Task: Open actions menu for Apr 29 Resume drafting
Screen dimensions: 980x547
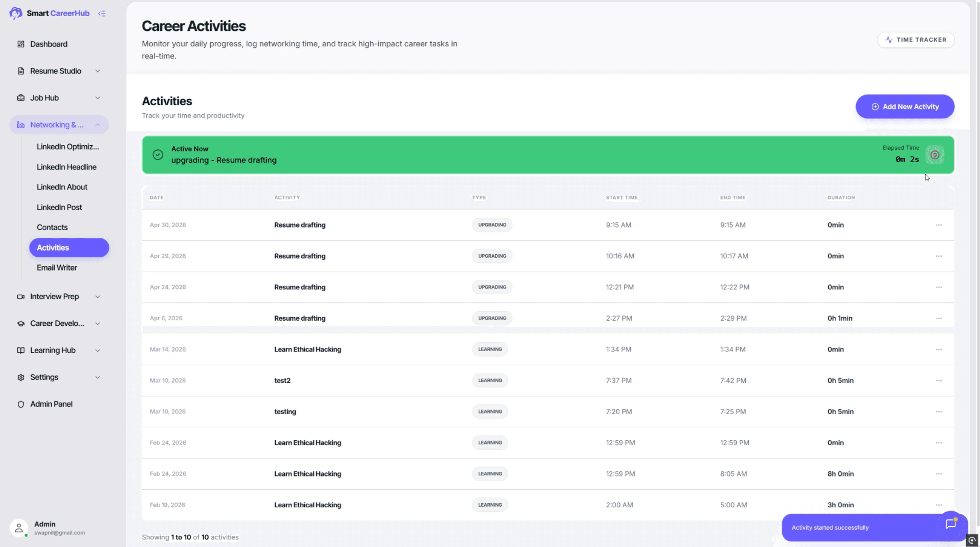Action: click(x=939, y=256)
